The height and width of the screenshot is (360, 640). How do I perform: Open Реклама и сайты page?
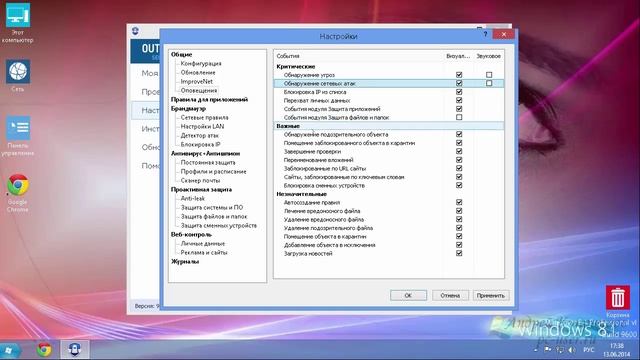click(x=204, y=252)
